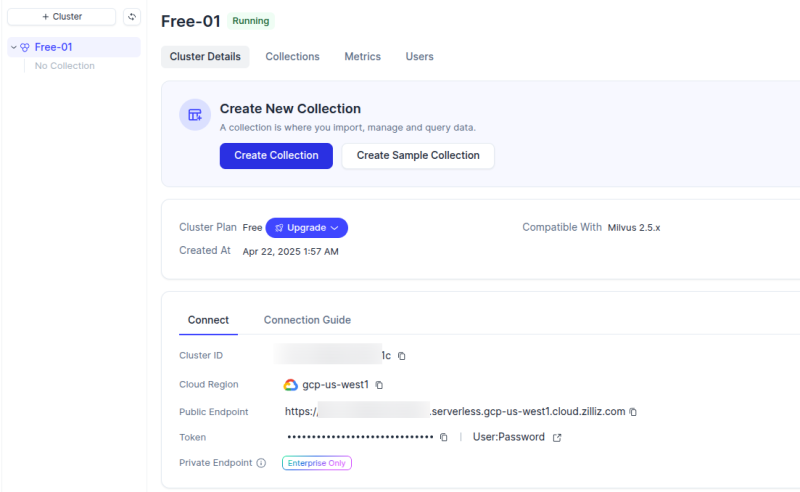Open the User:Password external link icon

click(x=557, y=437)
